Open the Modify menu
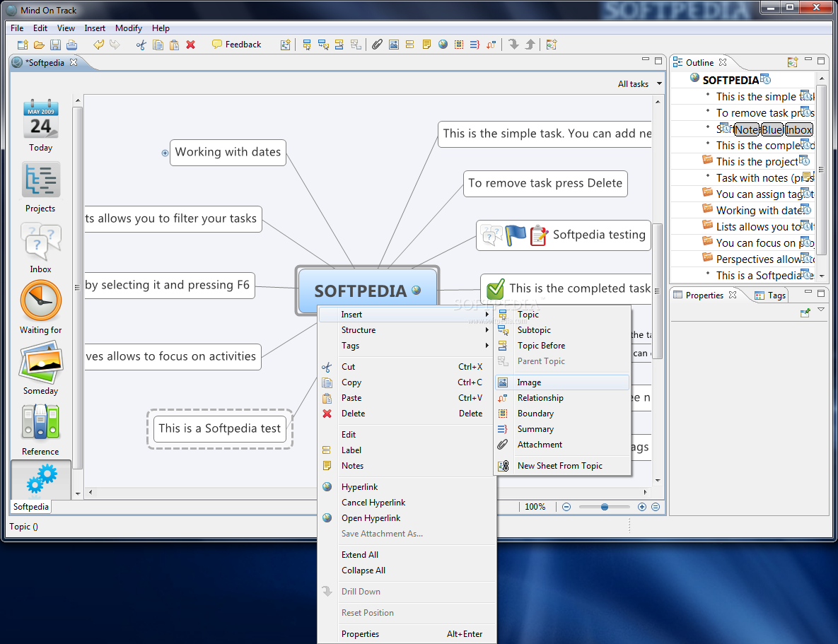This screenshot has width=838, height=644. (128, 28)
